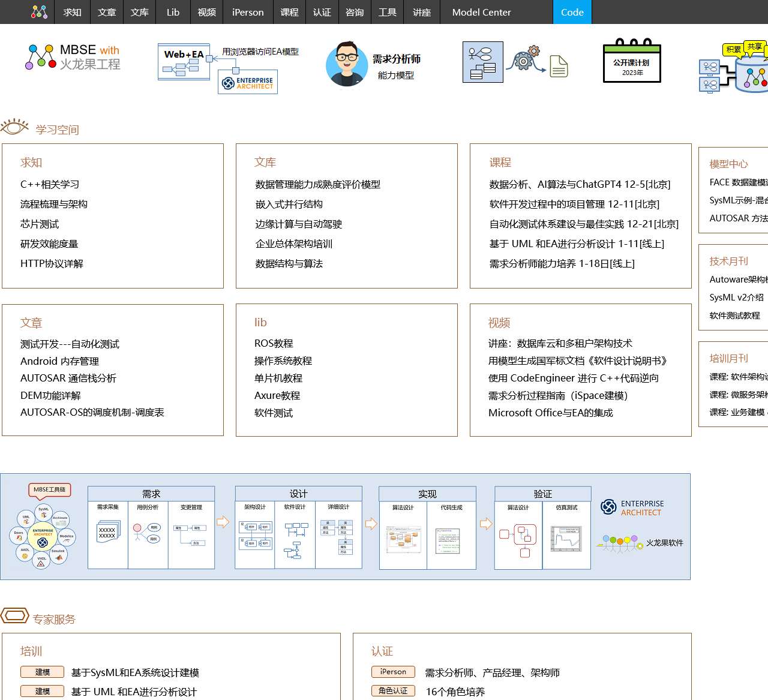
Task: Click the Enterprise Architect logo under Web+EA
Action: [247, 82]
